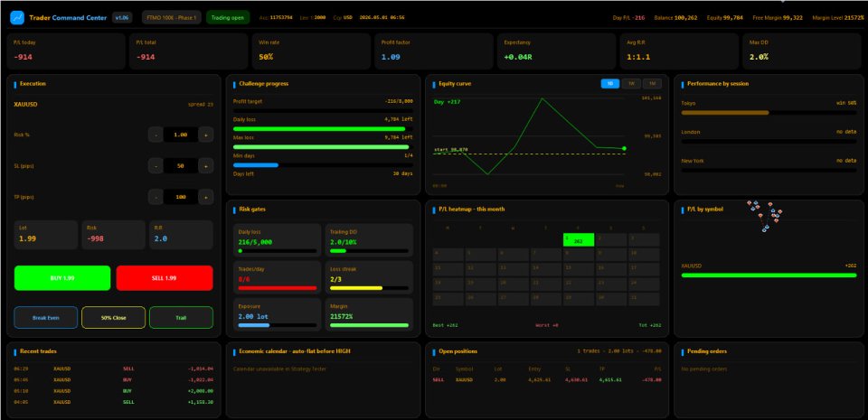868x420 pixels.
Task: Click the blue Min days progress bar
Action: (323, 165)
